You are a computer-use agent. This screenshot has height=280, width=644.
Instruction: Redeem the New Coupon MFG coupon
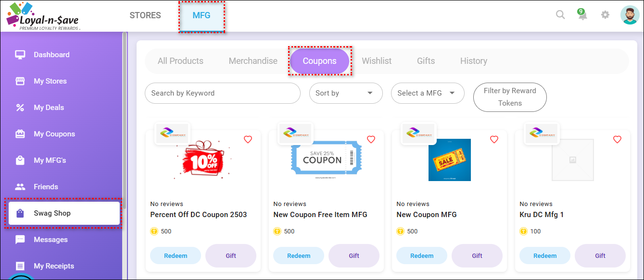[422, 256]
